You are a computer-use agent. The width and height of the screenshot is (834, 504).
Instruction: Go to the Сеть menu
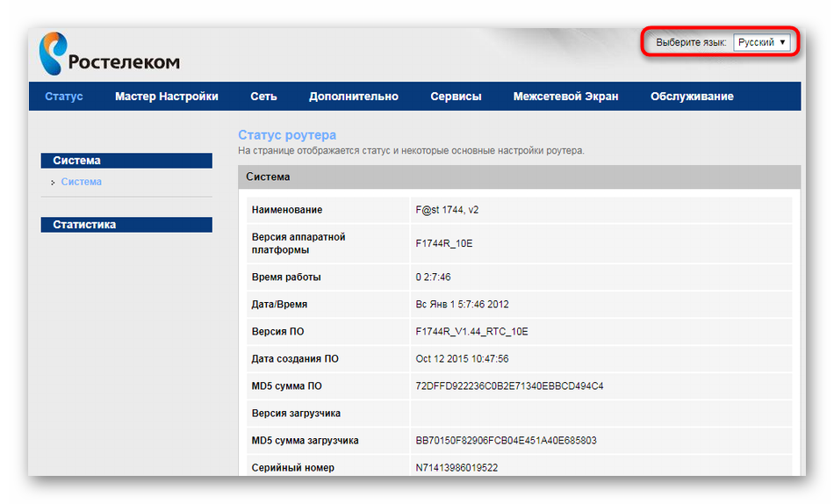pos(263,97)
